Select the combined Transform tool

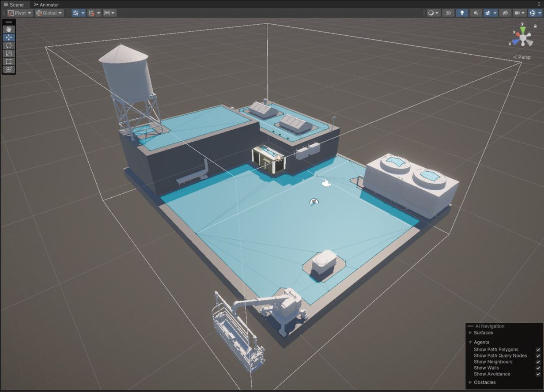[x=9, y=69]
